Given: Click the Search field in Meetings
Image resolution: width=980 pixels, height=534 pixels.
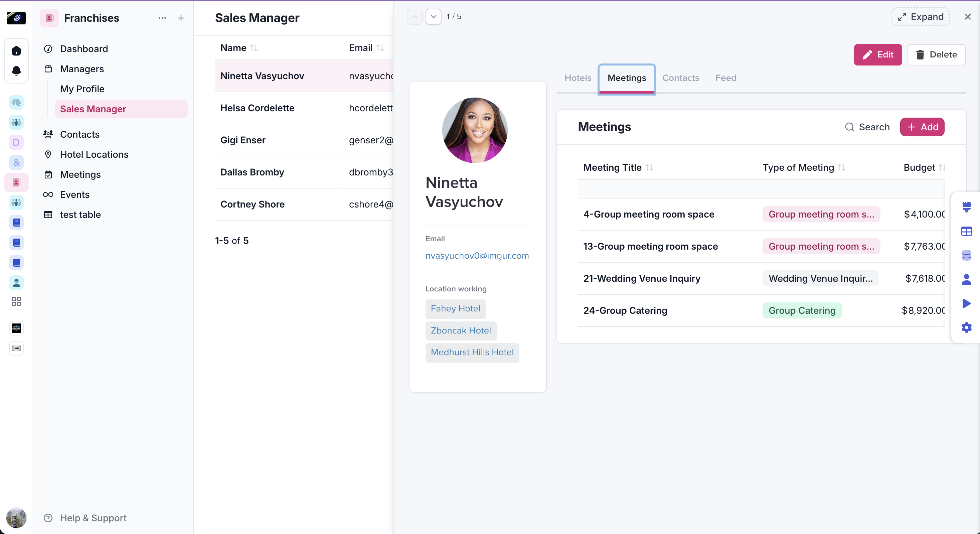Looking at the screenshot, I should tap(867, 127).
